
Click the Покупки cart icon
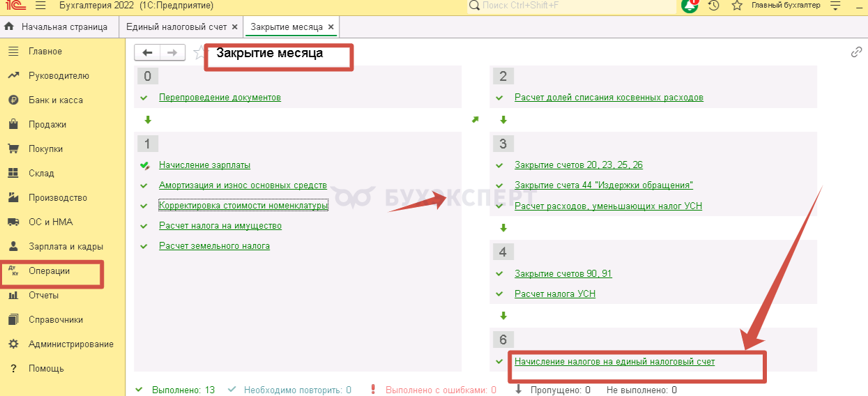pos(13,149)
